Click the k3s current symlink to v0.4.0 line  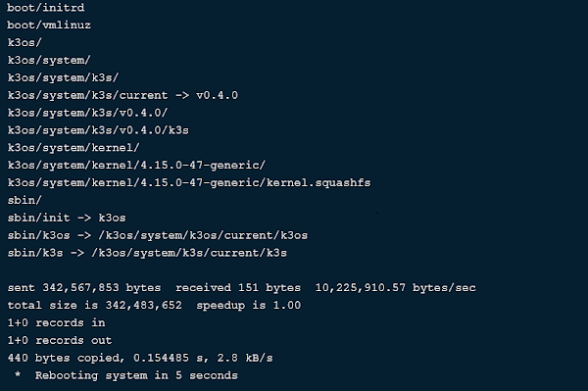pyautogui.click(x=122, y=95)
